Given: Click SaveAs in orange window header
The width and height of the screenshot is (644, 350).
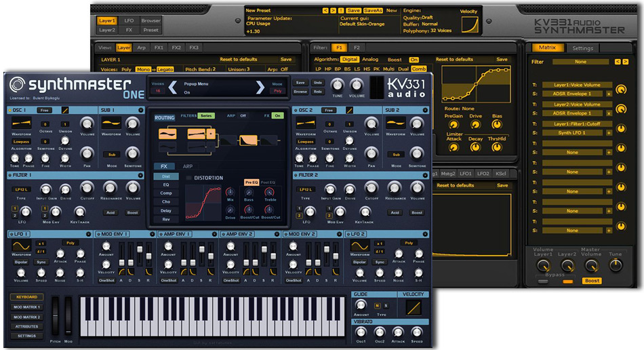Looking at the screenshot, I should click(373, 11).
